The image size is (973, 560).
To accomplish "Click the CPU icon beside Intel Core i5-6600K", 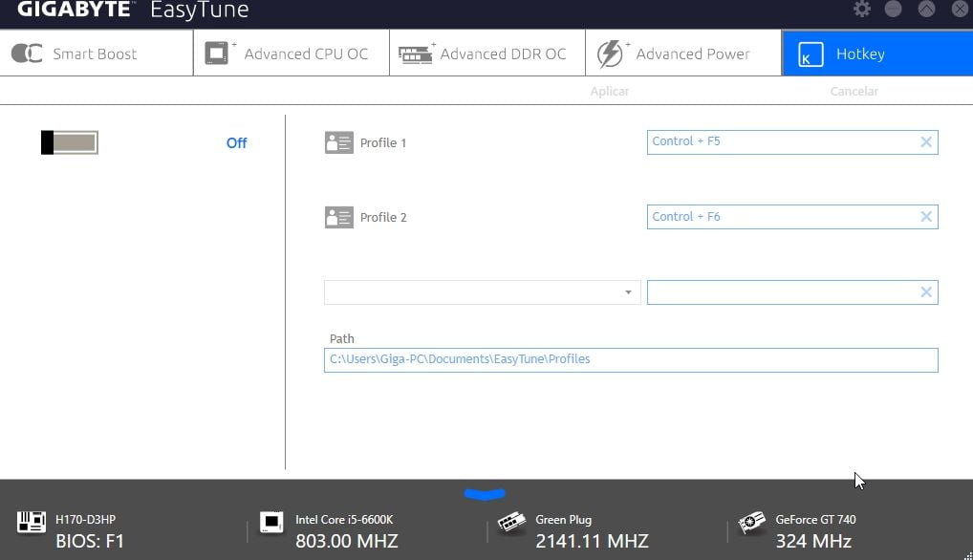I will point(271,522).
